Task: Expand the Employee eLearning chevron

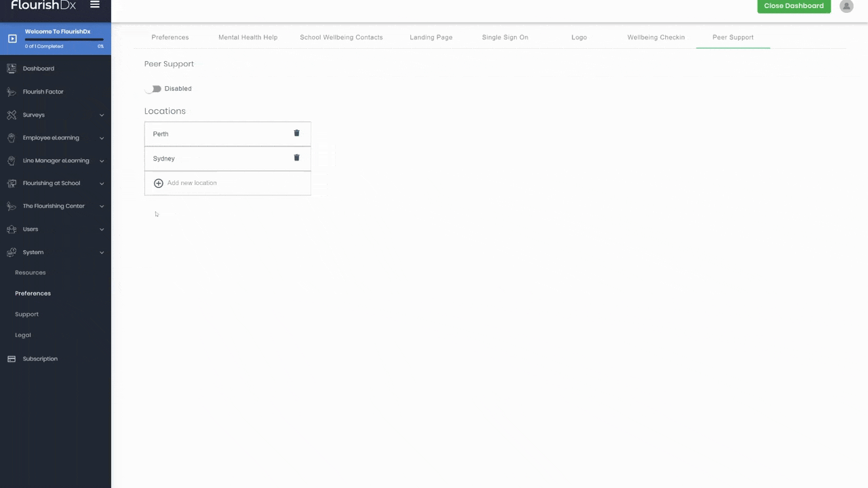Action: pyautogui.click(x=102, y=138)
